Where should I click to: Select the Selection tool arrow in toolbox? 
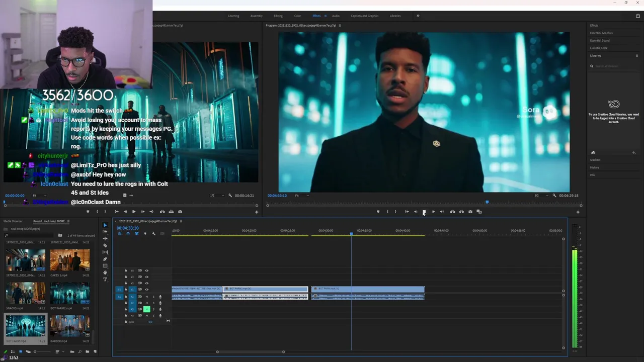coord(105,225)
